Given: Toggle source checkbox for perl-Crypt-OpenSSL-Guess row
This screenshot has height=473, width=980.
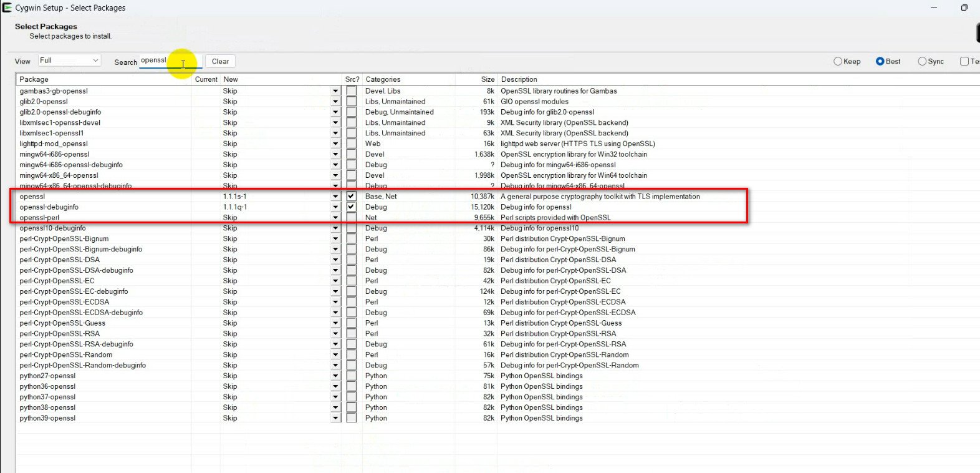Looking at the screenshot, I should 352,323.
